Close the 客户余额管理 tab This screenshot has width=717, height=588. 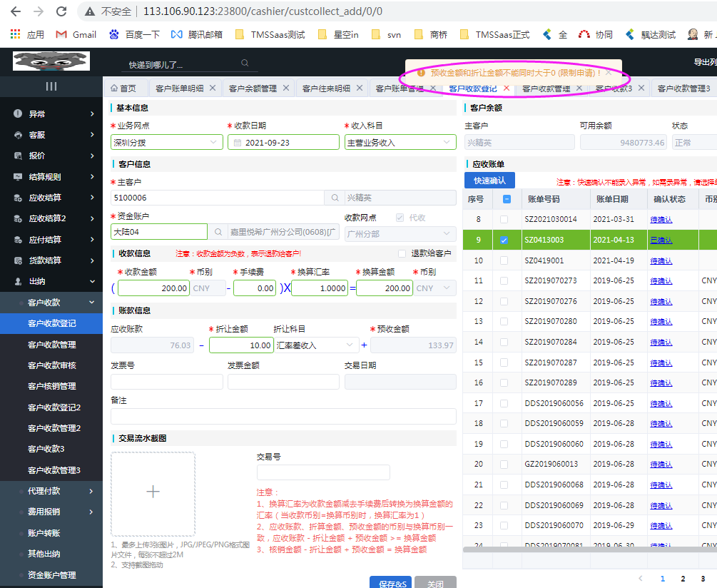(x=286, y=88)
